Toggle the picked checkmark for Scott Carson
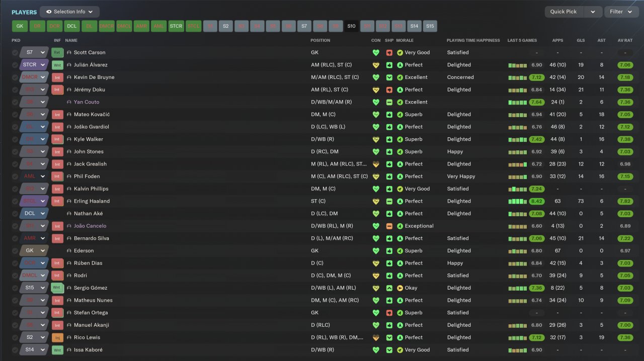 [15, 52]
